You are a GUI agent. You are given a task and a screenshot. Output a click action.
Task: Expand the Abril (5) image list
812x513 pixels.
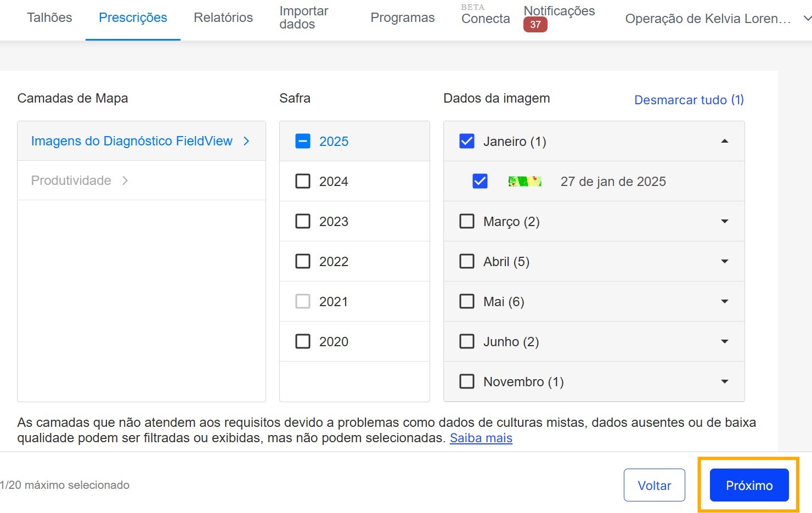724,262
